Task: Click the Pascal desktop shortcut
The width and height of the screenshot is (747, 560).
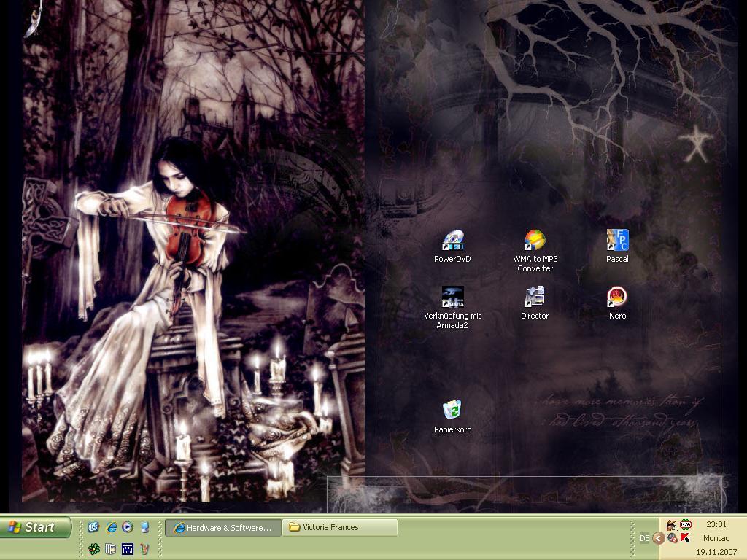Action: (617, 241)
